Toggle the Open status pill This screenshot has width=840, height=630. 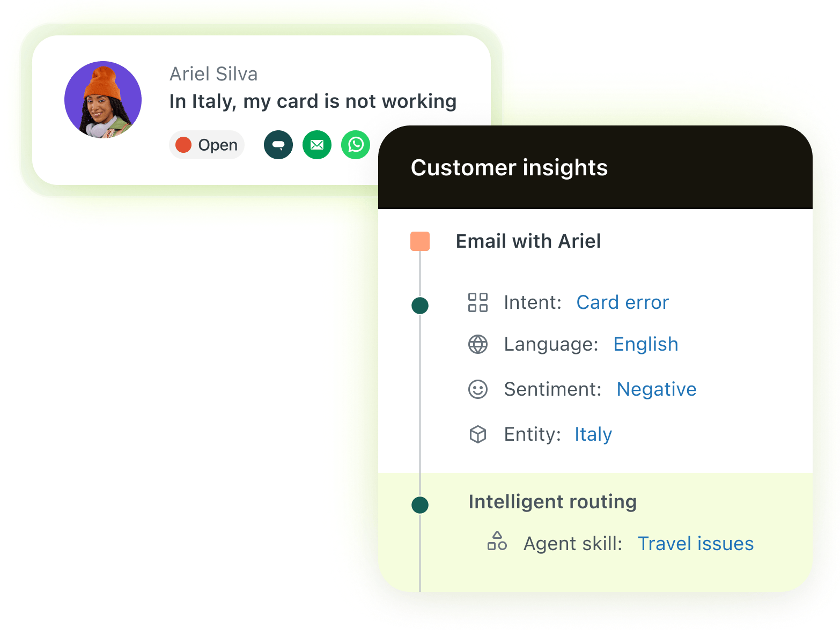tap(207, 145)
